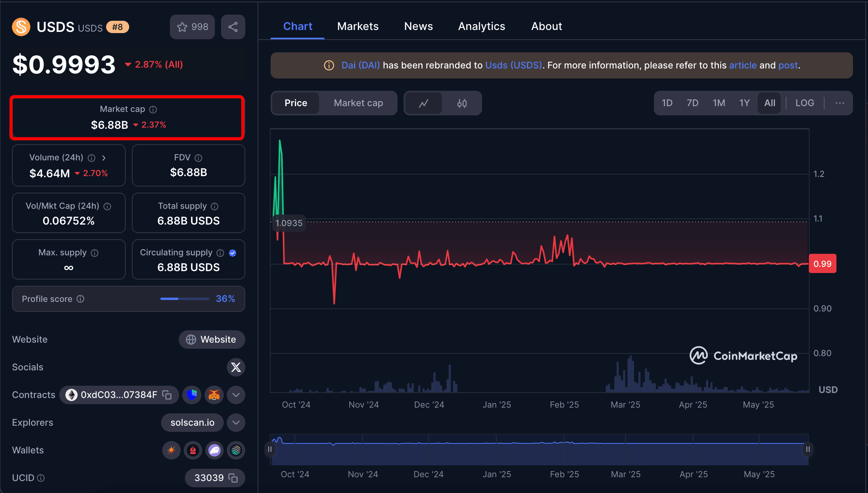Expand more explorers chevron
This screenshot has width=868, height=493.
[236, 423]
